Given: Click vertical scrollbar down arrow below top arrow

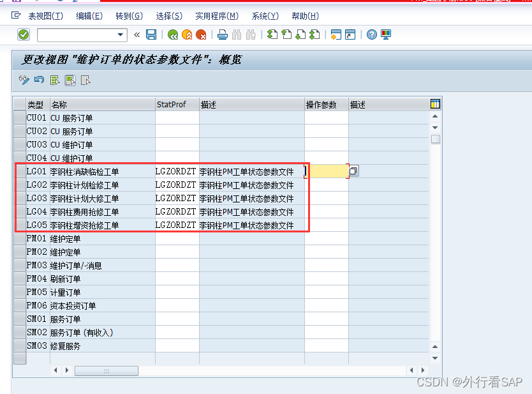Looking at the screenshot, I should (x=435, y=128).
